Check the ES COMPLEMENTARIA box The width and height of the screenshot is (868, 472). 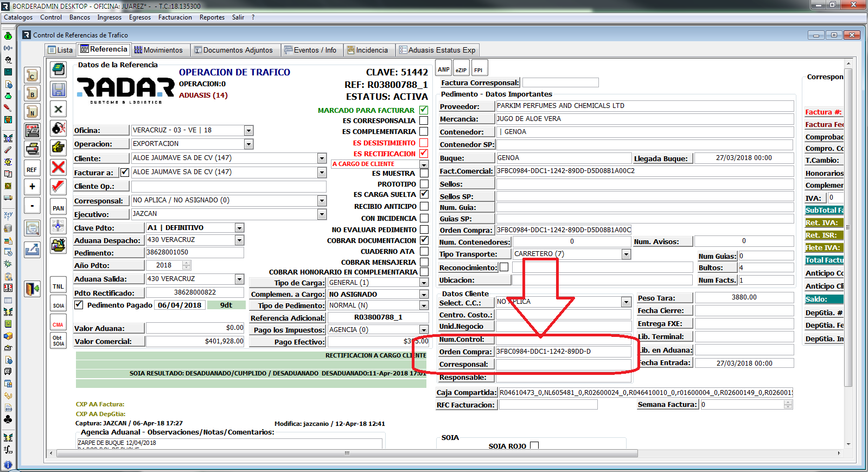pos(424,131)
